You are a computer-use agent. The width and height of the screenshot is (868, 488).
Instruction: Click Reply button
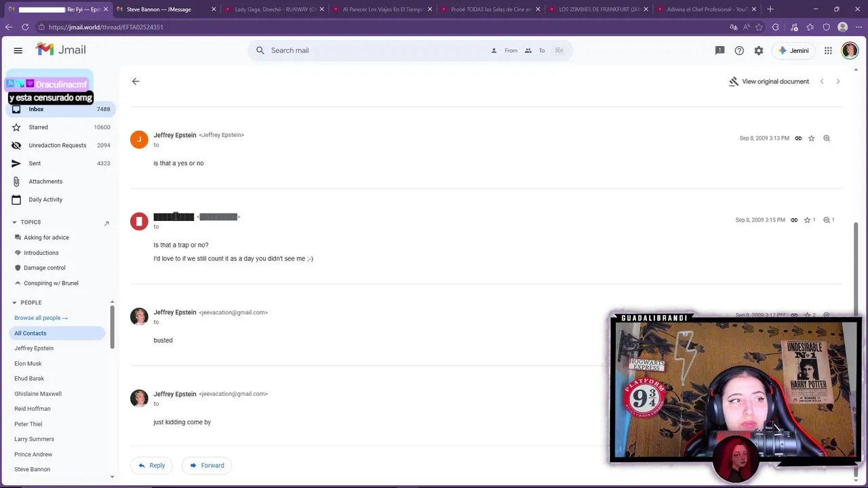(x=151, y=466)
